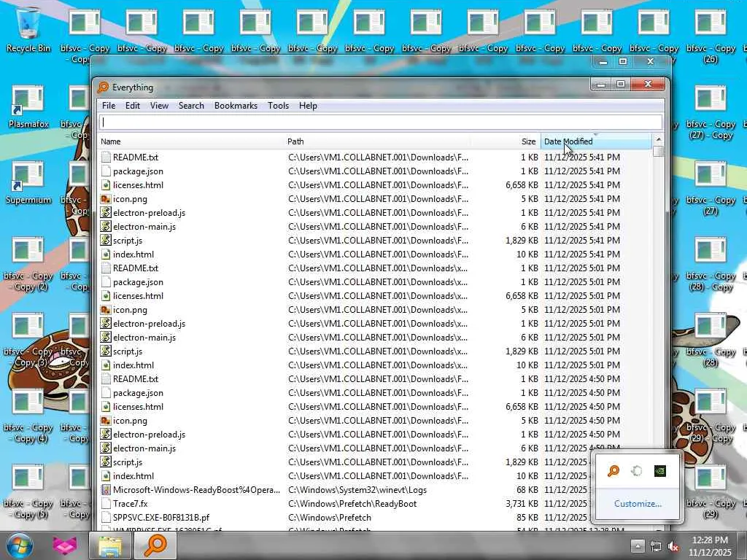
Task: Select bfsvc - Copy - Copy (2) icon
Action: click(28, 264)
